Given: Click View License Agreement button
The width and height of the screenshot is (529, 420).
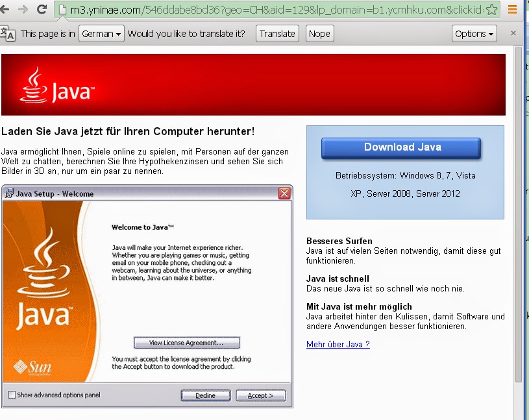Looking at the screenshot, I should pyautogui.click(x=186, y=343).
